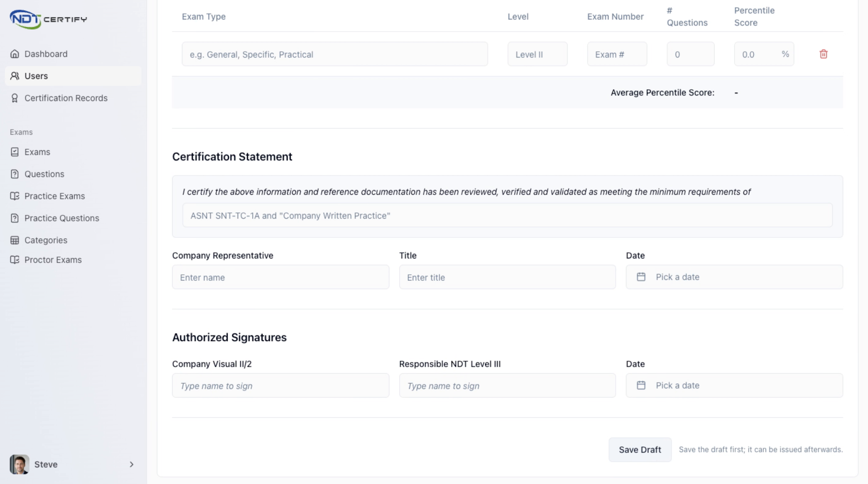Pick a date for Company Representative
This screenshot has width=868, height=484.
tap(734, 277)
